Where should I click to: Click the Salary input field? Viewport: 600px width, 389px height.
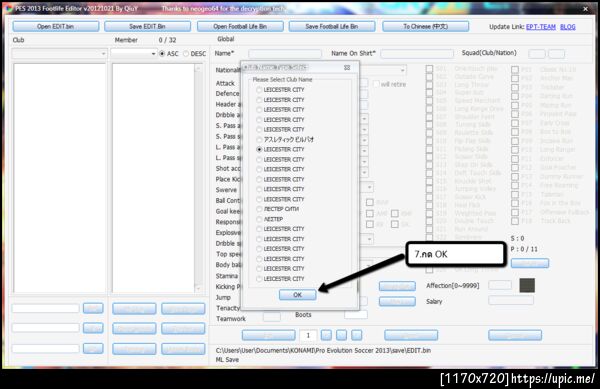click(511, 300)
